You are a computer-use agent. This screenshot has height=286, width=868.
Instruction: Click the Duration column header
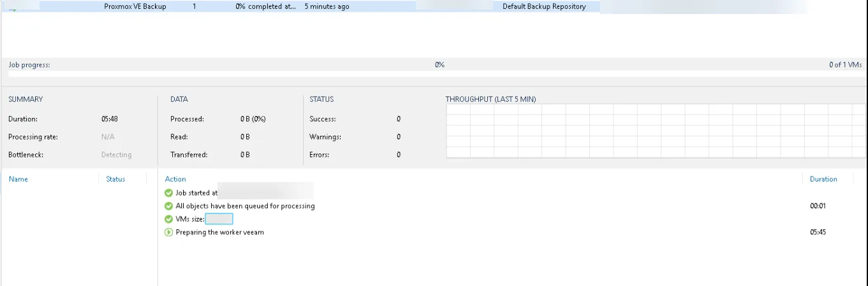tap(823, 179)
